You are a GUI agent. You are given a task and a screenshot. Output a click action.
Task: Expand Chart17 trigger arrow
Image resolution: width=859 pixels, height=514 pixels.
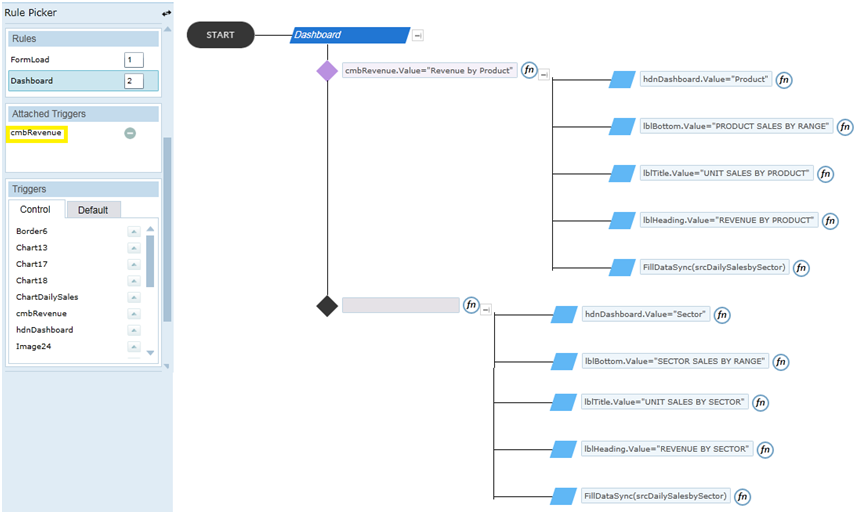click(x=134, y=265)
